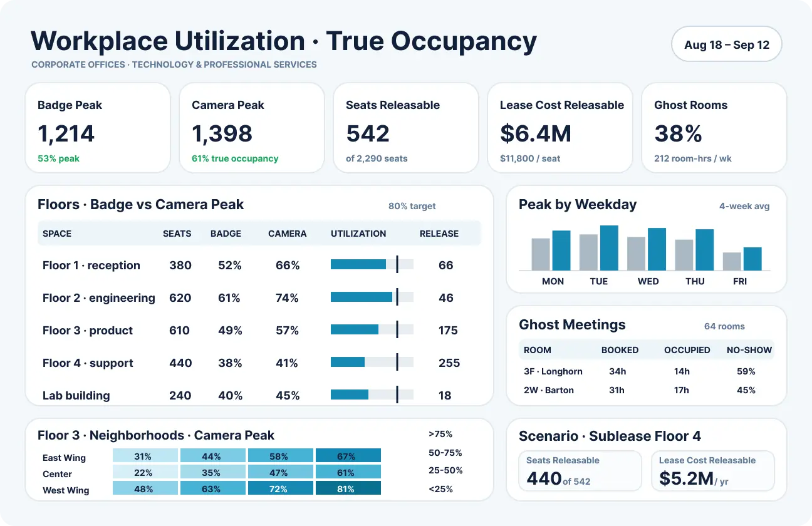
Task: Open the Aug 18 – Sep 12 date range
Action: pyautogui.click(x=727, y=44)
